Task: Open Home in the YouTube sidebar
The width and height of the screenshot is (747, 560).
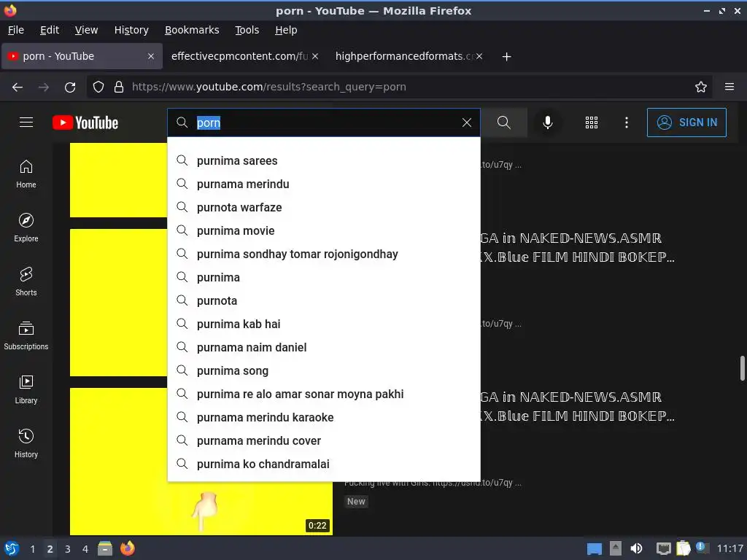Action: coord(26,174)
